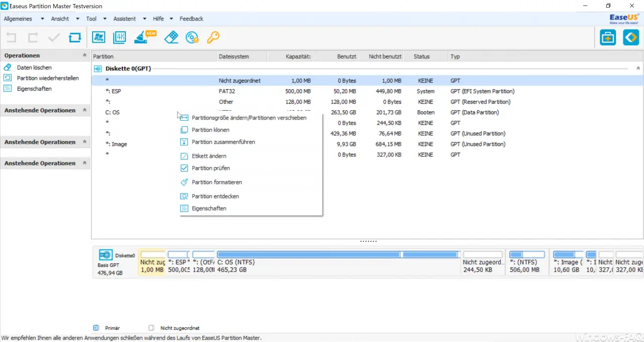644x342 pixels.
Task: Click Eigenschaften in the Operationen panel
Action: pyautogui.click(x=34, y=89)
